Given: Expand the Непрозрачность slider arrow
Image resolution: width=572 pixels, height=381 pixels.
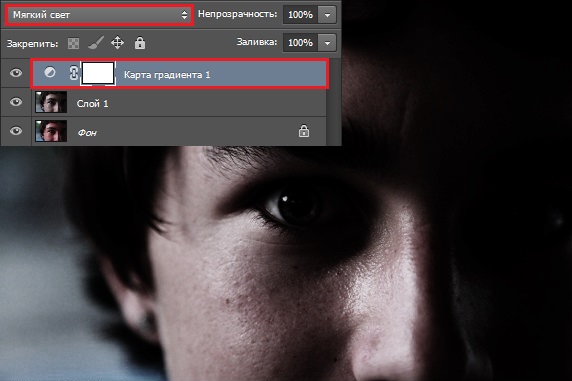Looking at the screenshot, I should (x=327, y=15).
